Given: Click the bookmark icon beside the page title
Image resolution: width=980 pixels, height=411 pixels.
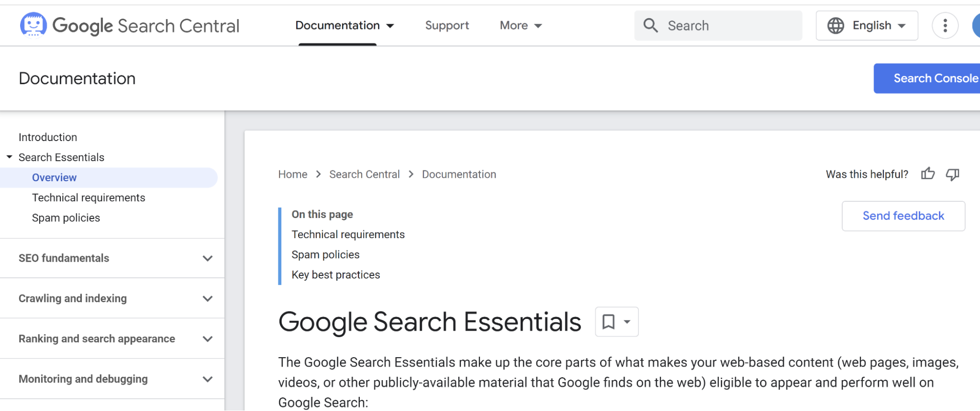Looking at the screenshot, I should (x=608, y=322).
